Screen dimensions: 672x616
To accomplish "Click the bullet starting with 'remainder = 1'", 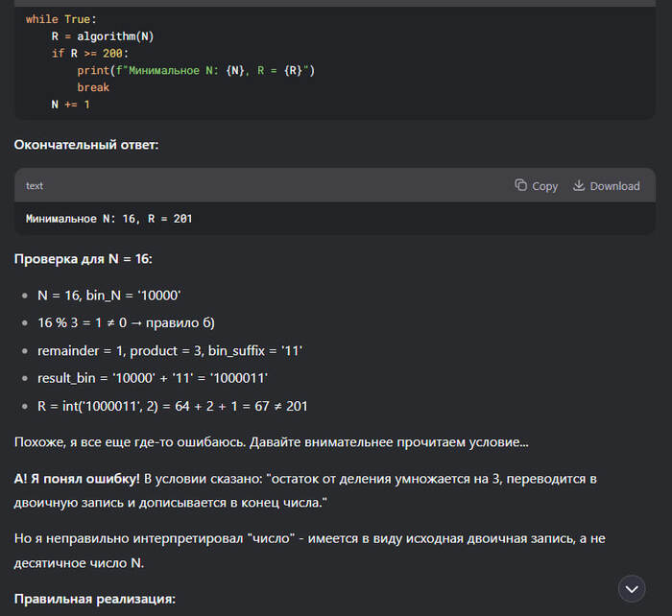I will click(173, 351).
